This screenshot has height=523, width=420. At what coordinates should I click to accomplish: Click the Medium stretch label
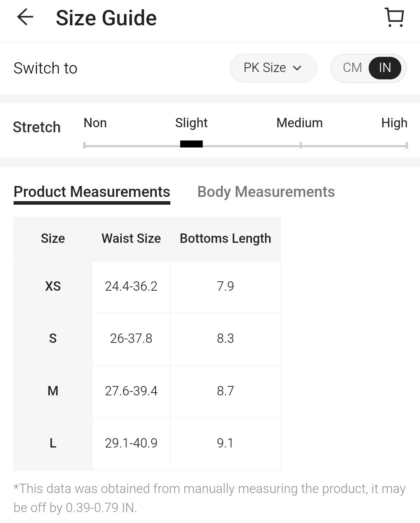point(299,123)
